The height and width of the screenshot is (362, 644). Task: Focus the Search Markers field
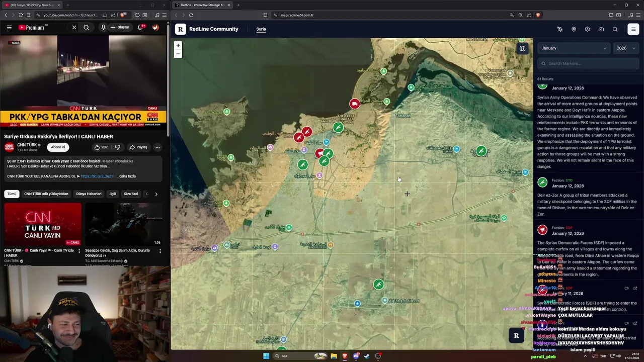pos(588,63)
